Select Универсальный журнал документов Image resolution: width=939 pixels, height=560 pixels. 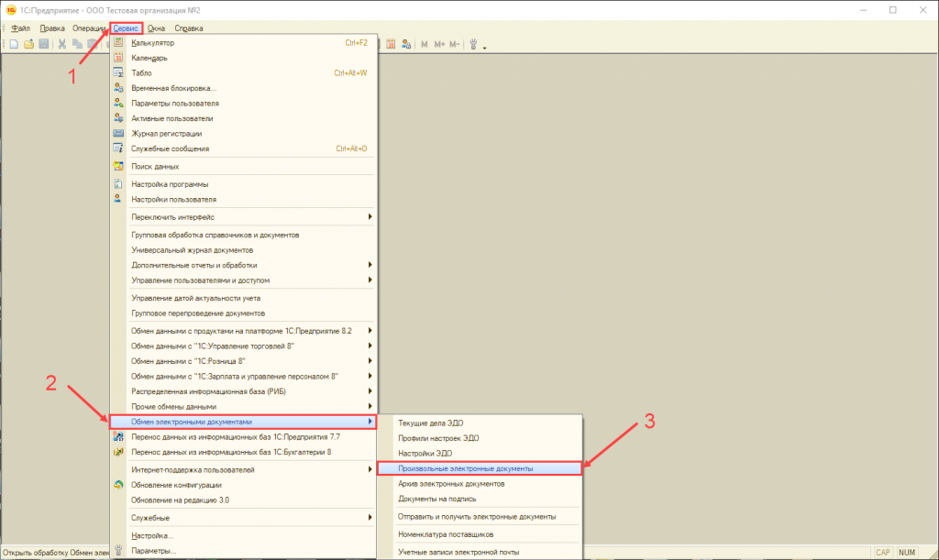pyautogui.click(x=193, y=250)
